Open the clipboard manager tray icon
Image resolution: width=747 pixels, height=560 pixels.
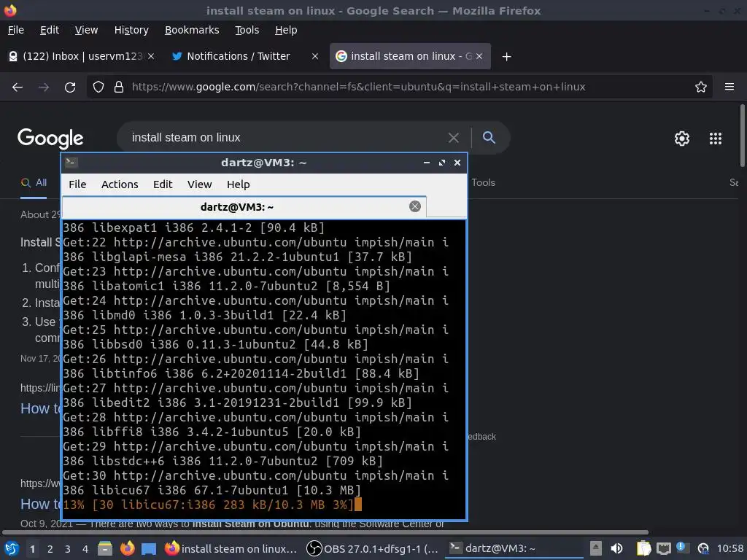click(643, 549)
